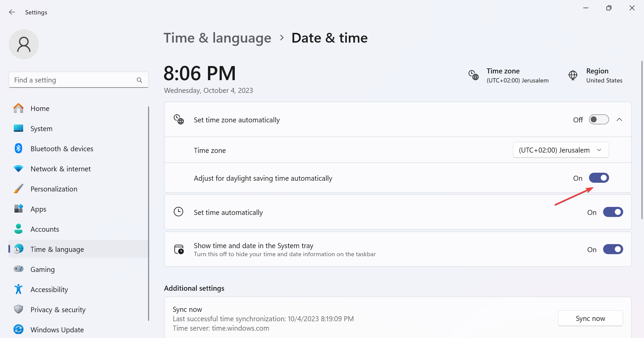The width and height of the screenshot is (644, 338).
Task: Open the user profile avatar
Action: (24, 44)
